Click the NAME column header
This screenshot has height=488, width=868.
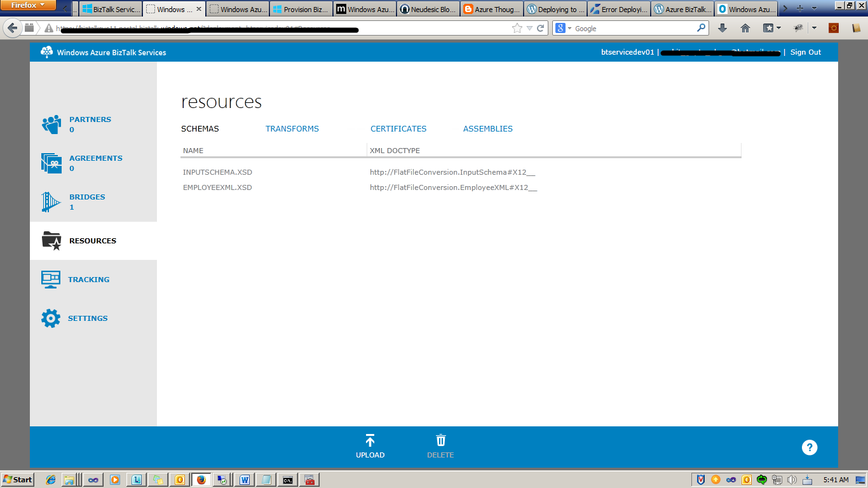coord(193,151)
